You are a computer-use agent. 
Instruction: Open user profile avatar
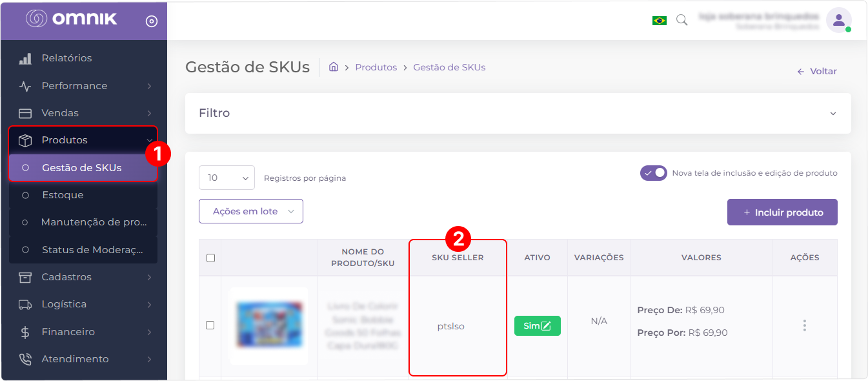[x=839, y=20]
